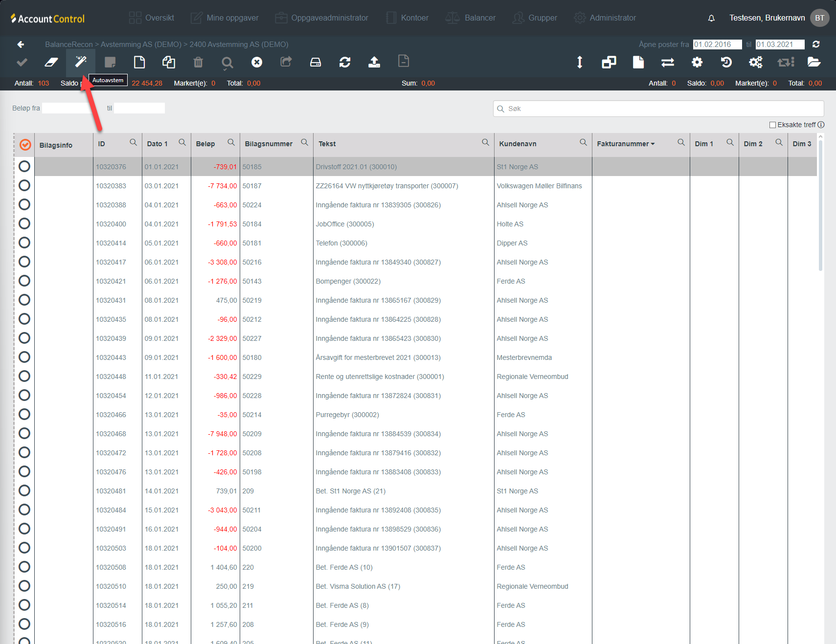Click the trash delete icon
Screen dimensions: 836x644
point(198,62)
